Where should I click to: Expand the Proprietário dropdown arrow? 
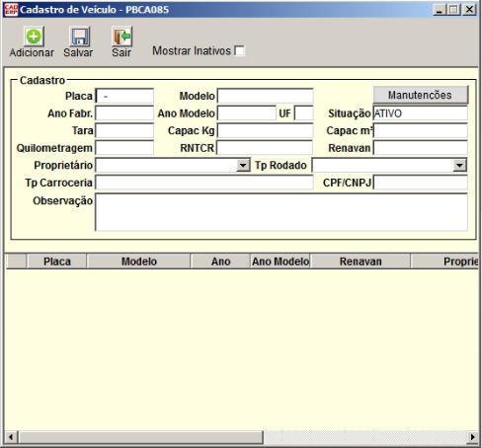[x=243, y=165]
